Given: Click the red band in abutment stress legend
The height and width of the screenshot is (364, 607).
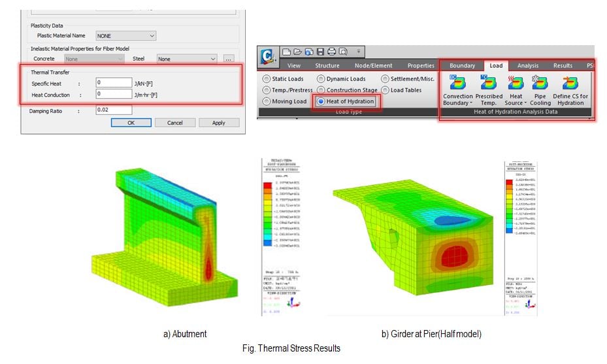Looking at the screenshot, I should [268, 186].
